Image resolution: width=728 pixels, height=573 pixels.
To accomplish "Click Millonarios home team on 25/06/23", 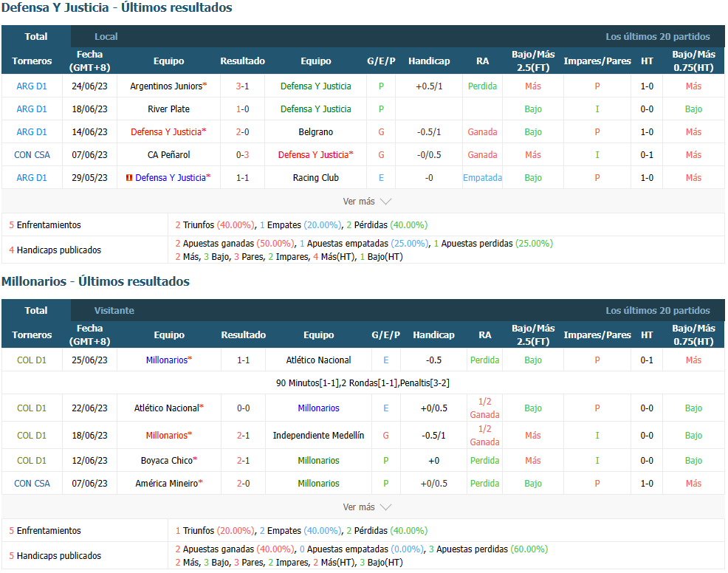I will click(167, 360).
